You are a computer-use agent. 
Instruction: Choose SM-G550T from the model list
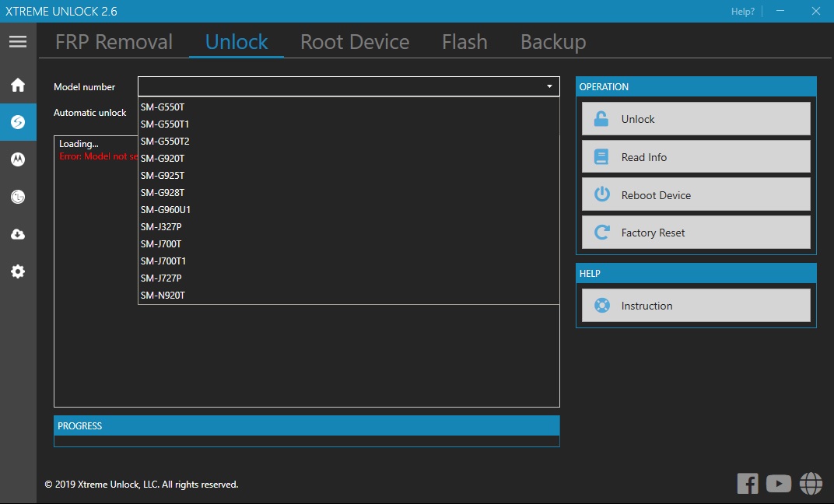tap(349, 107)
